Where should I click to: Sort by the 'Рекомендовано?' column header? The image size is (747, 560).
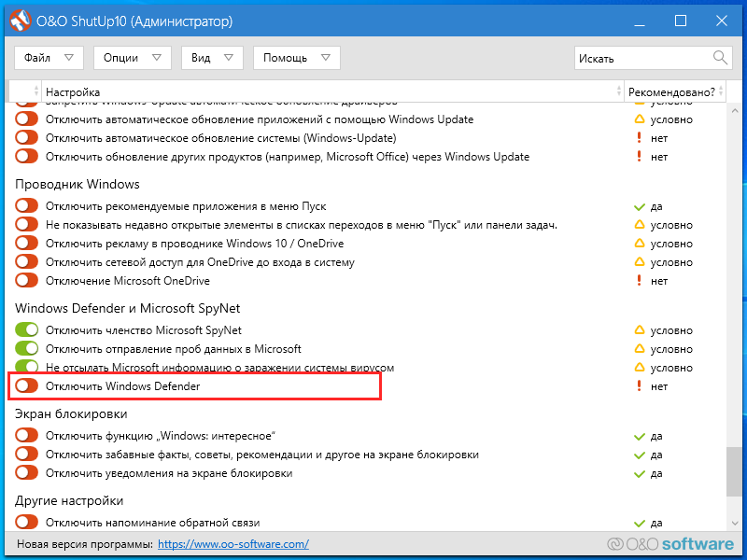[675, 91]
